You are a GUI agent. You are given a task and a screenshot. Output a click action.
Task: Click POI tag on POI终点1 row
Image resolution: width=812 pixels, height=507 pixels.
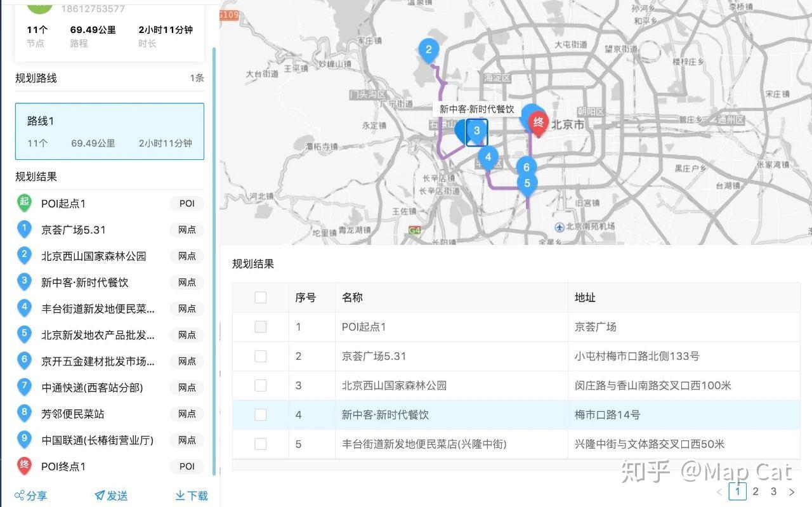click(x=187, y=466)
